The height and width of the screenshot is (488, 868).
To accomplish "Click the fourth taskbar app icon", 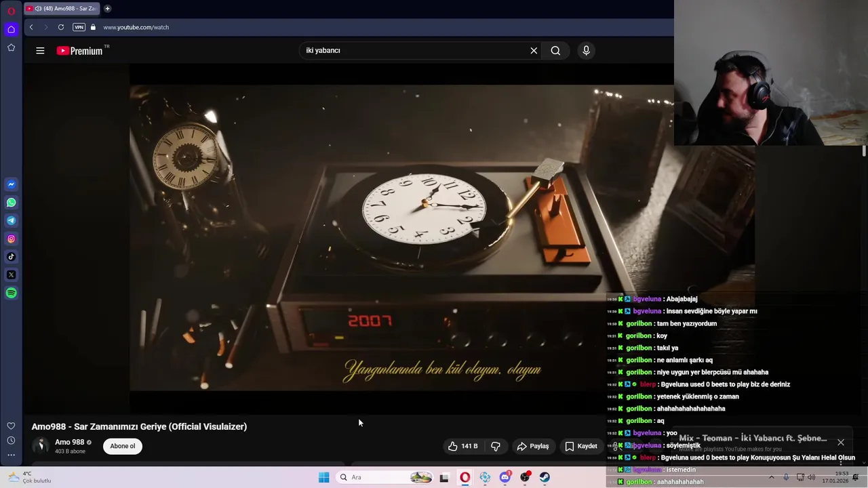I will pos(485,477).
